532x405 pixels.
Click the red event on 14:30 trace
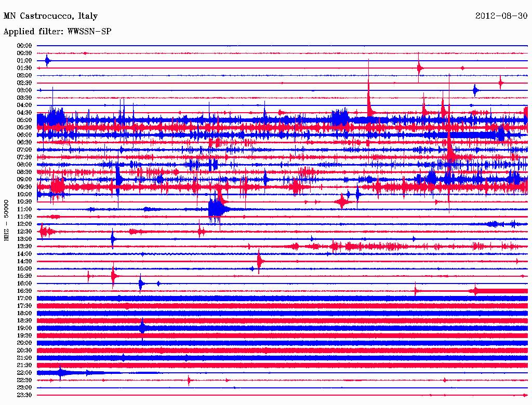(x=260, y=261)
